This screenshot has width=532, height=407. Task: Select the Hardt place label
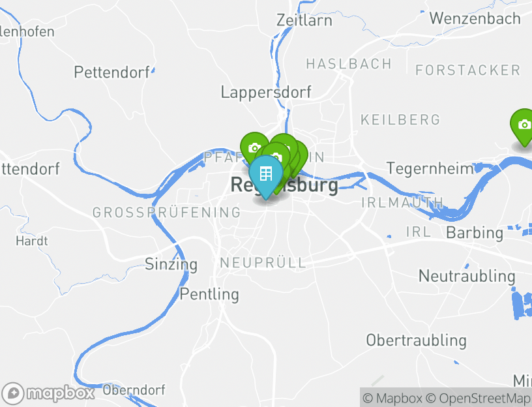pos(32,241)
